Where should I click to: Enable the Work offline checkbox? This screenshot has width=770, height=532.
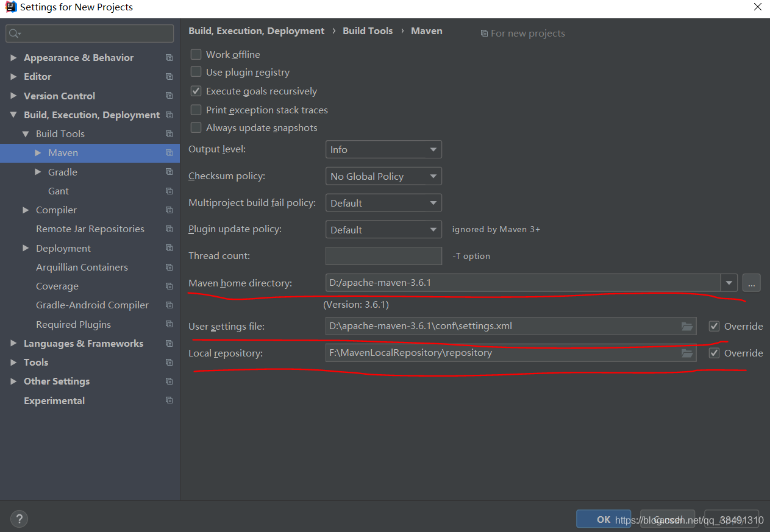click(196, 54)
